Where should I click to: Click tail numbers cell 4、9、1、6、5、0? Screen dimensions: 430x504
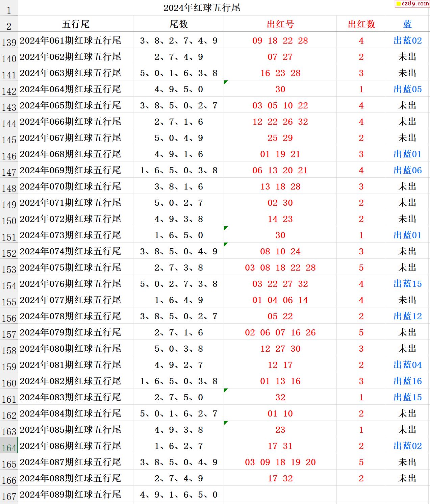coord(178,495)
